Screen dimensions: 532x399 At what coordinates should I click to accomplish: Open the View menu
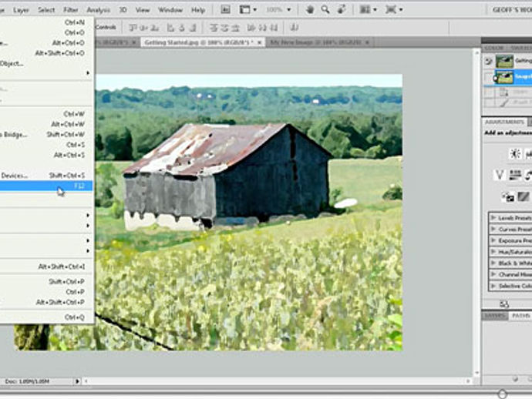tap(143, 10)
